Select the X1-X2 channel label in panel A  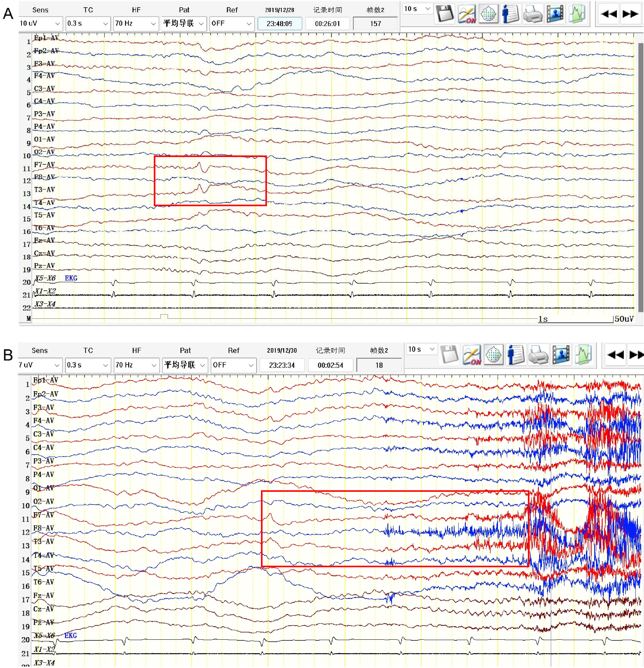[45, 291]
